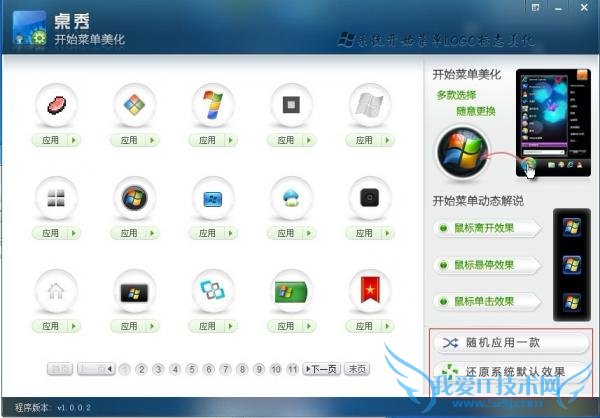This screenshot has height=418, width=600.
Task: Go to page 8
Action: 242,369
